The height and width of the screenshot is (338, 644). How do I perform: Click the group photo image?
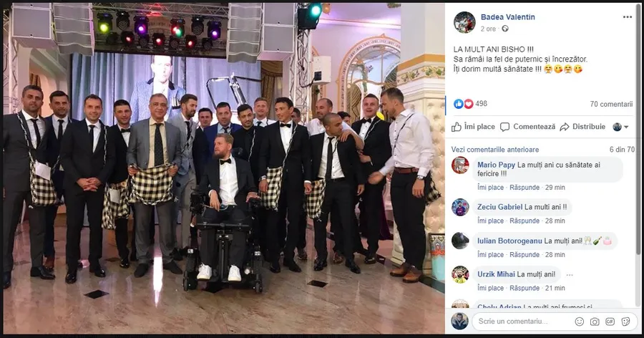tap(224, 168)
